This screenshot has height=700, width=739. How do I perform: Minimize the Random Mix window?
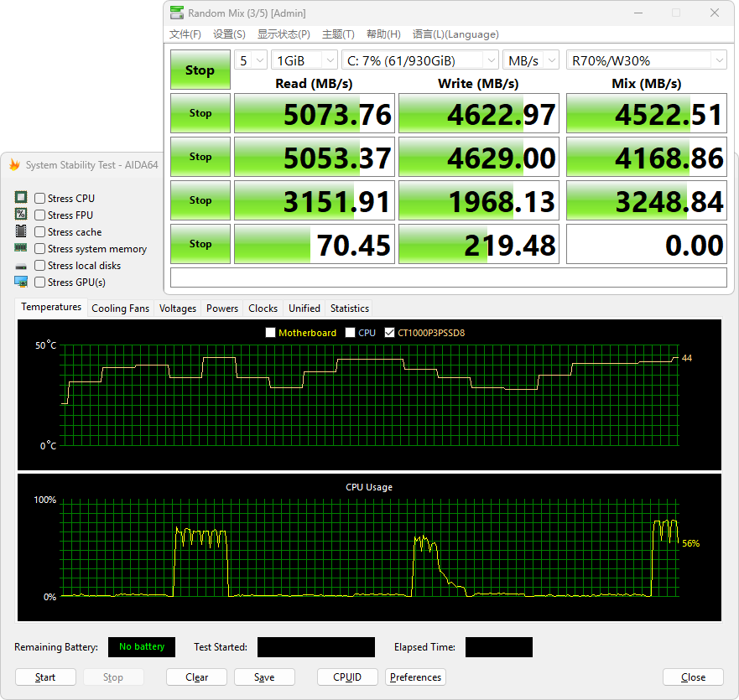pos(638,13)
